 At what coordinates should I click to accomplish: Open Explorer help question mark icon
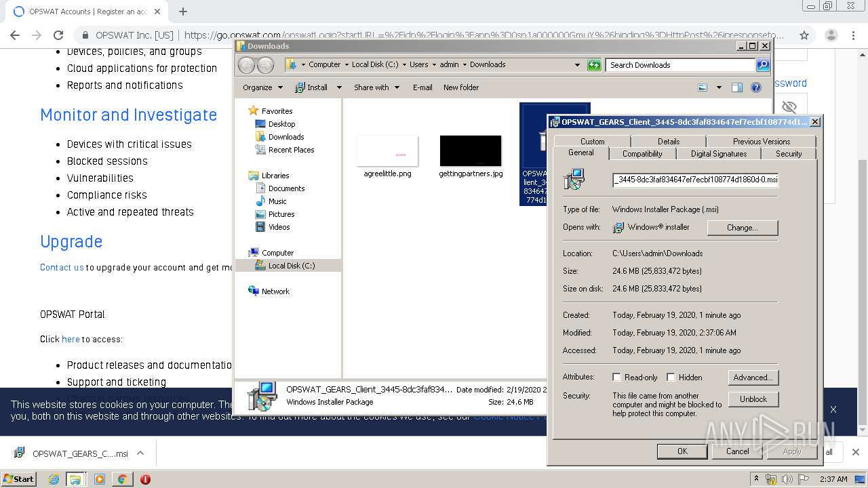click(756, 87)
